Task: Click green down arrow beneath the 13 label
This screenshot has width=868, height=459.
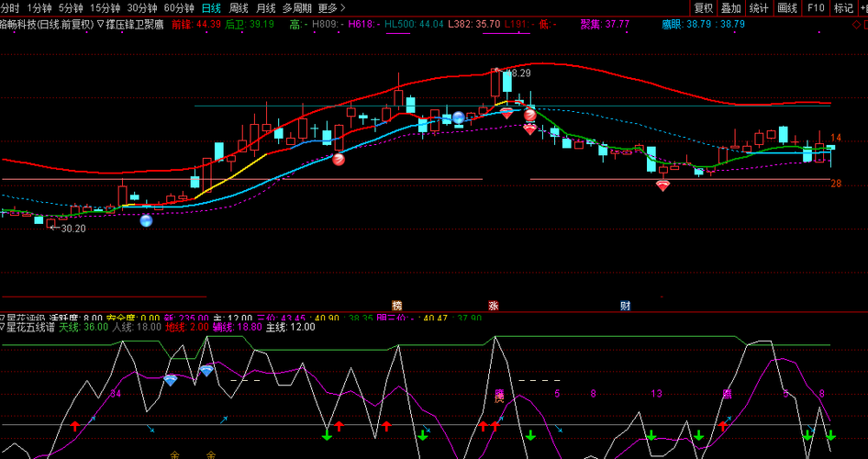Action: point(651,435)
